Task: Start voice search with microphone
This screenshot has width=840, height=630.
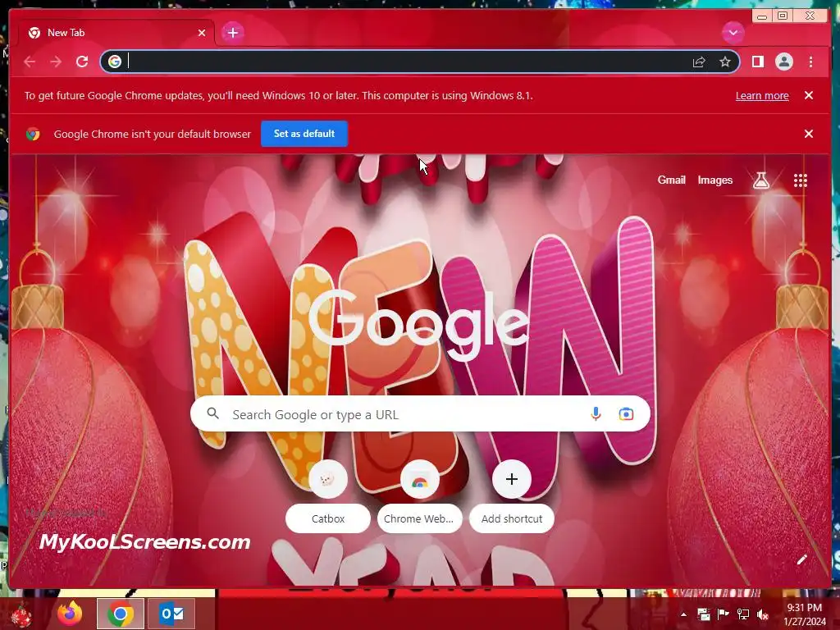Action: point(596,414)
